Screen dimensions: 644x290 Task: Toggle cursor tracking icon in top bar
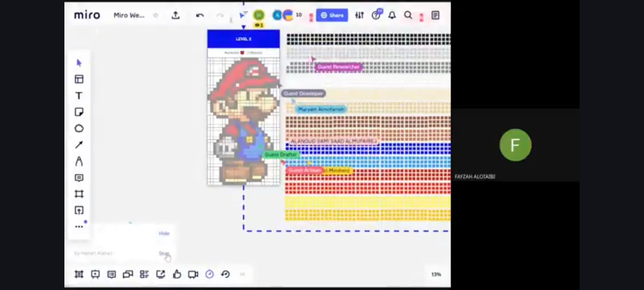pos(243,15)
